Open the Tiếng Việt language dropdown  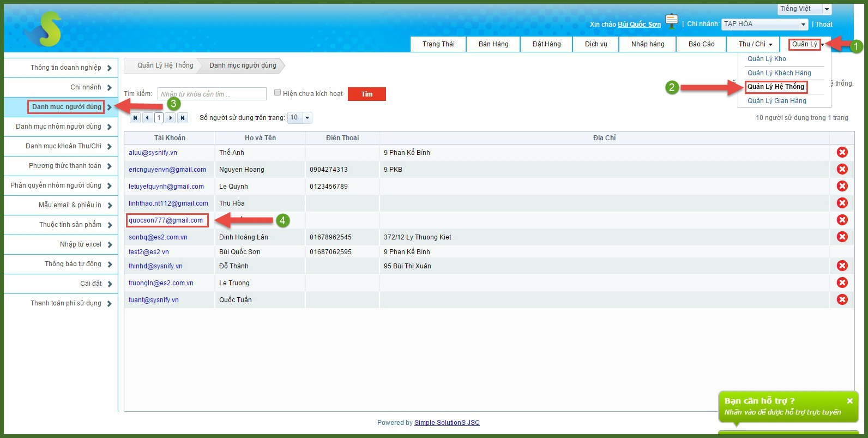click(x=827, y=9)
